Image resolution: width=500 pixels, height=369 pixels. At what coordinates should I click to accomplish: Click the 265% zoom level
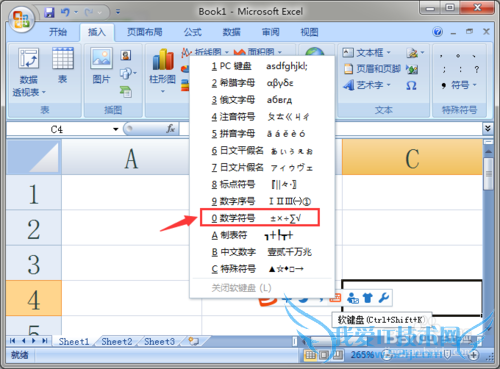click(362, 355)
